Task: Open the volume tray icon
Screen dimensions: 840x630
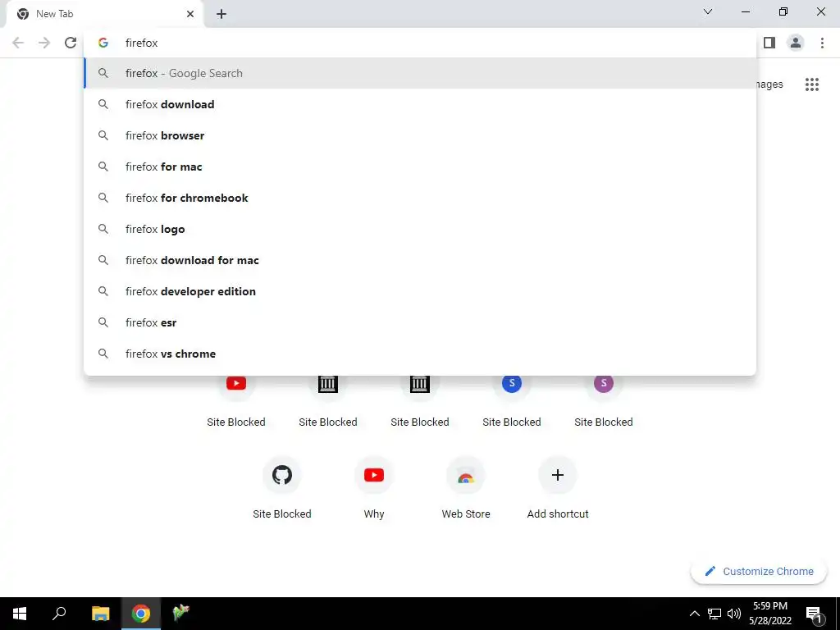Action: (x=734, y=614)
